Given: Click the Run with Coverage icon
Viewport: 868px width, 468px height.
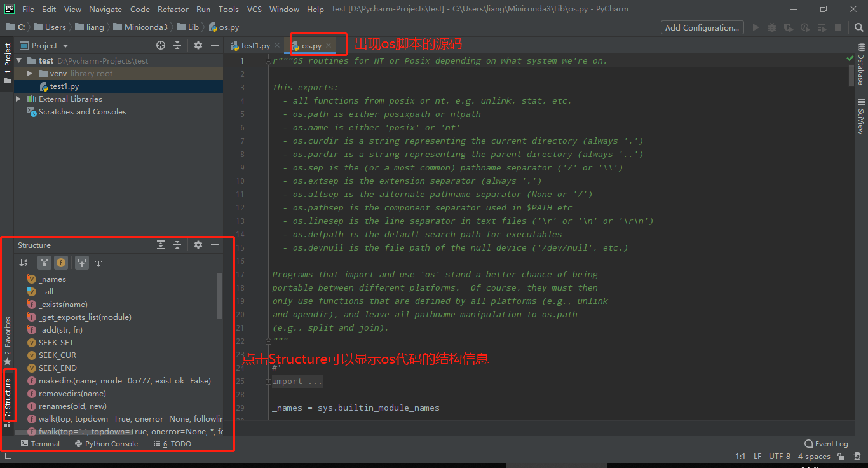Looking at the screenshot, I should coord(789,27).
